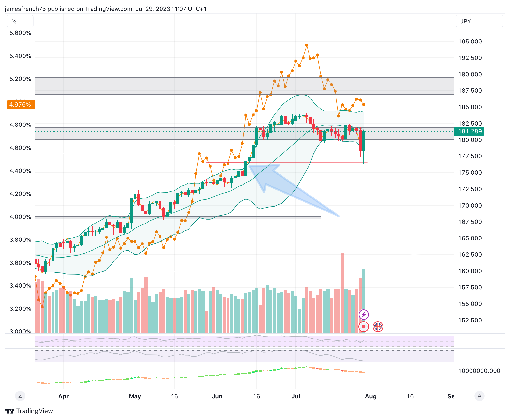Click the Jul date label on time axis
Viewport: 510px width, 420px height.
pyautogui.click(x=296, y=396)
